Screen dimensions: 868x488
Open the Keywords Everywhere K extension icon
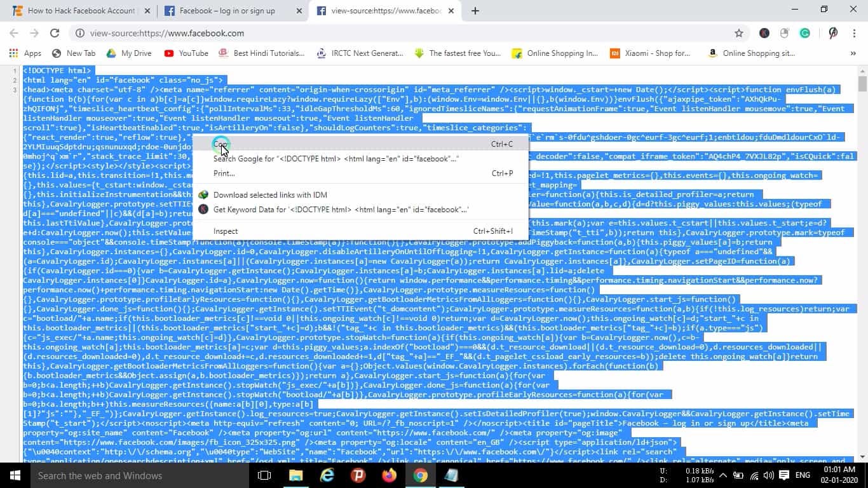(764, 33)
